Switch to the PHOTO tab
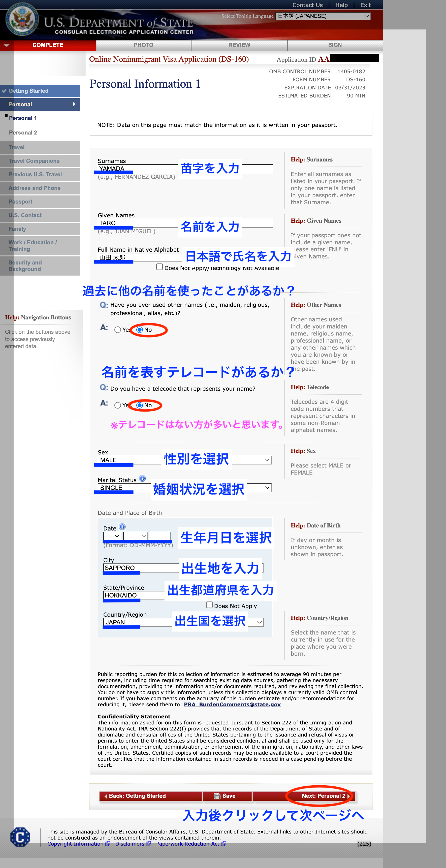This screenshot has width=446, height=868. [x=144, y=45]
